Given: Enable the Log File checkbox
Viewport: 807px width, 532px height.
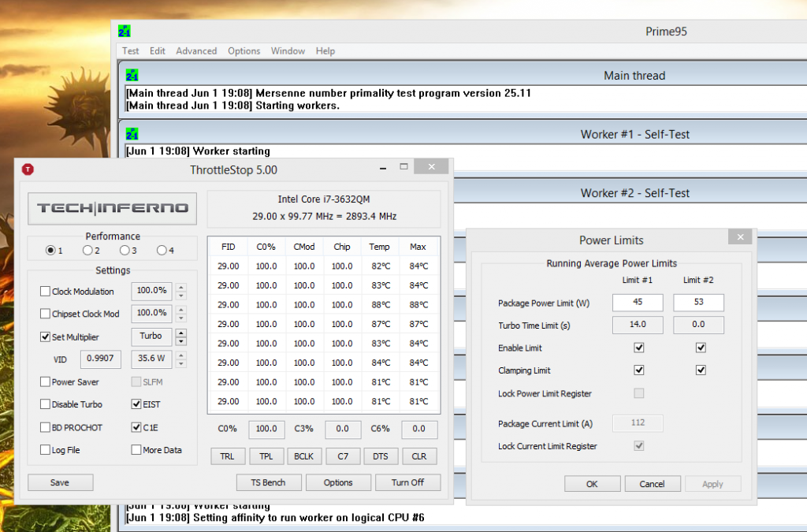Looking at the screenshot, I should coord(45,450).
